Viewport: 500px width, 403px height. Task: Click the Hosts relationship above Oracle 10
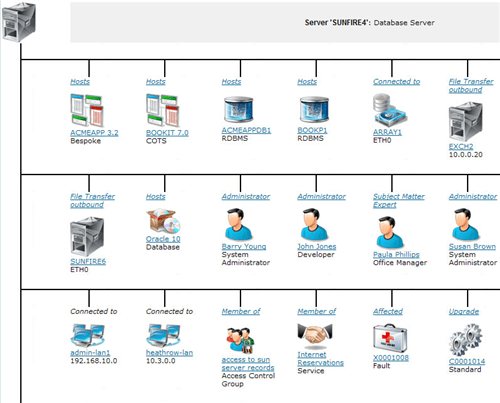point(156,197)
